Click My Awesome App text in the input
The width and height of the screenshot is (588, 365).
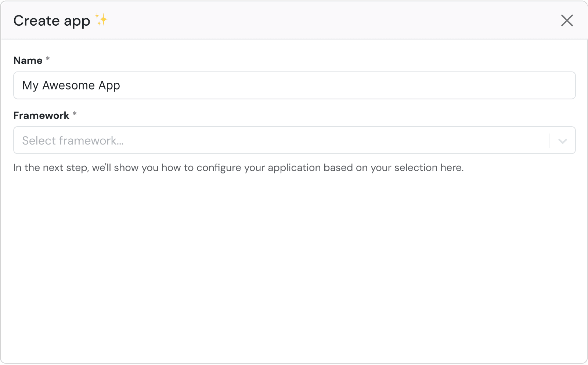[71, 85]
